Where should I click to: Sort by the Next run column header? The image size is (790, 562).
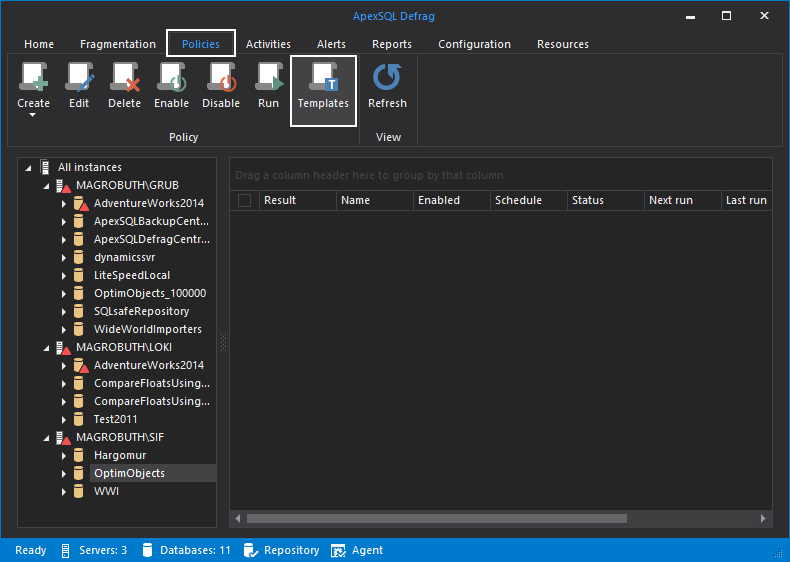(683, 201)
